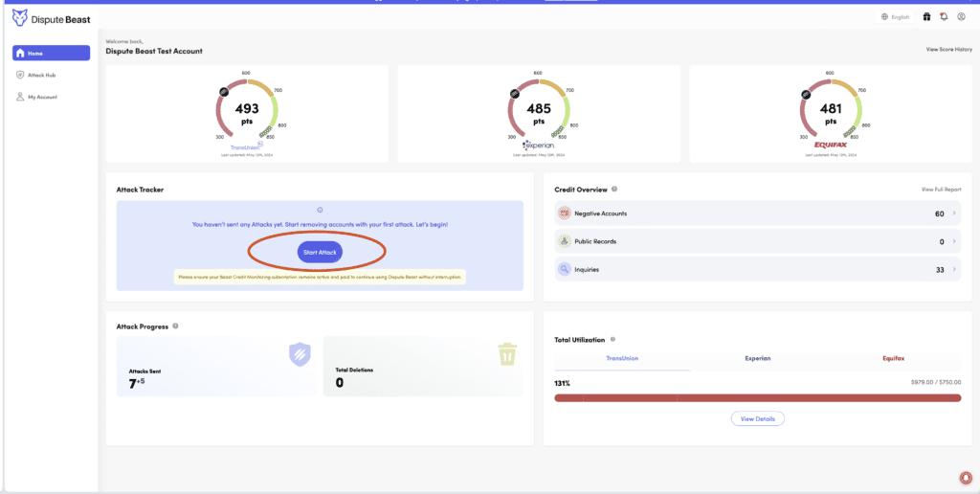Open the notifications bell
980x494 pixels.
944,16
